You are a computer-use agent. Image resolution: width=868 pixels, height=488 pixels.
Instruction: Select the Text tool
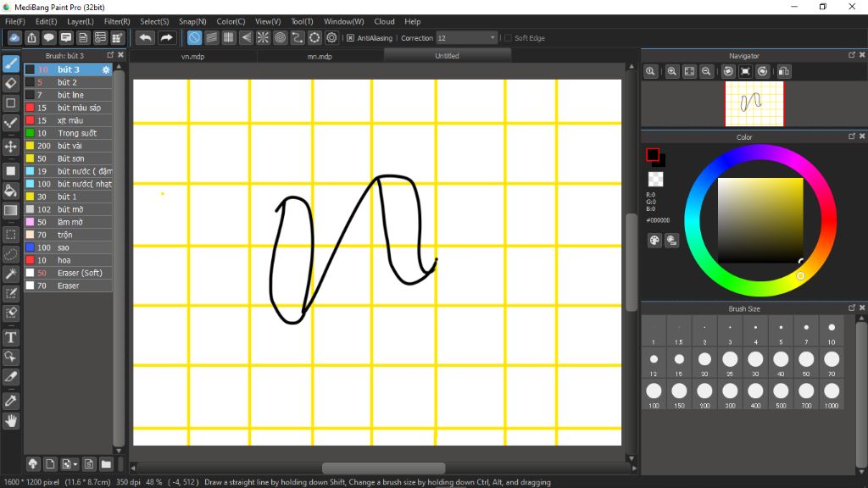click(x=10, y=337)
